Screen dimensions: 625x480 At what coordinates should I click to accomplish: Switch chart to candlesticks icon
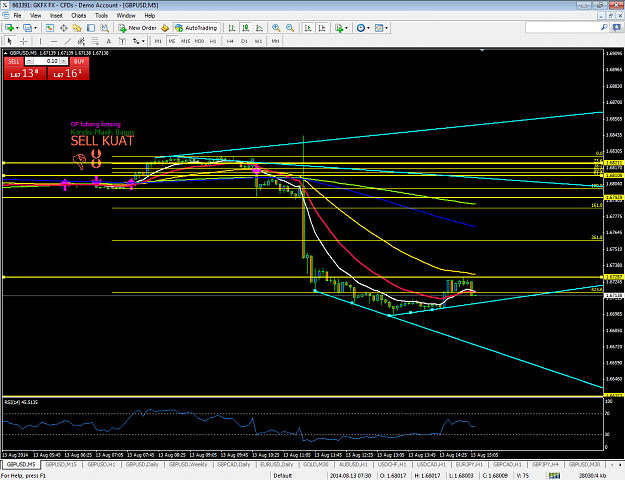click(246, 28)
